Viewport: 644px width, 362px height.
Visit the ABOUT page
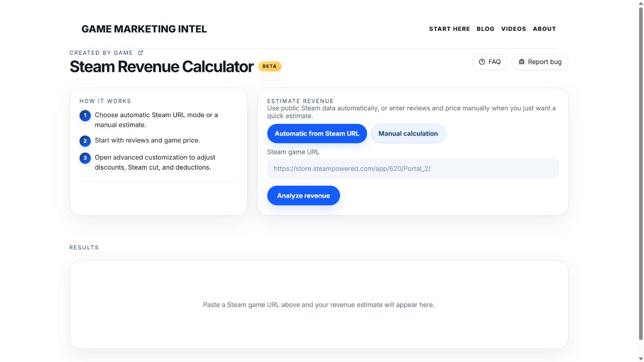click(x=544, y=29)
